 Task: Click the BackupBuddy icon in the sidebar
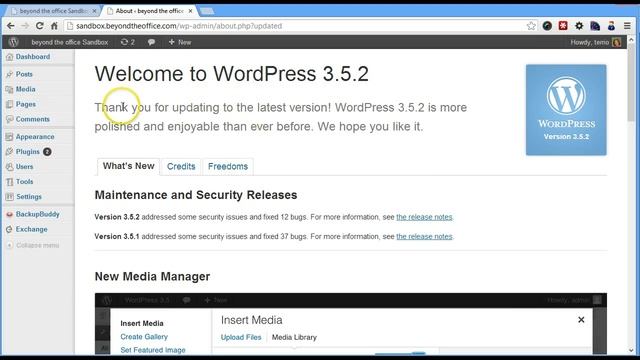tap(9, 214)
